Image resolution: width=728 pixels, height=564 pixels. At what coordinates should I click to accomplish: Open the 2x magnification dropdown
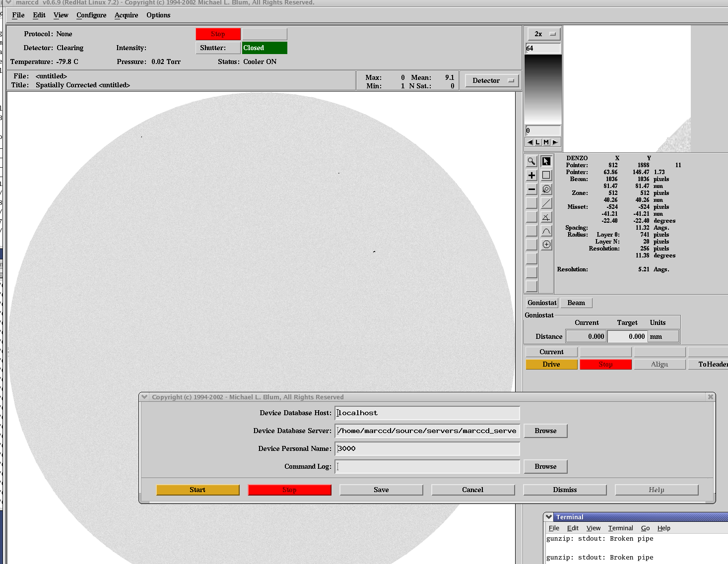(543, 34)
